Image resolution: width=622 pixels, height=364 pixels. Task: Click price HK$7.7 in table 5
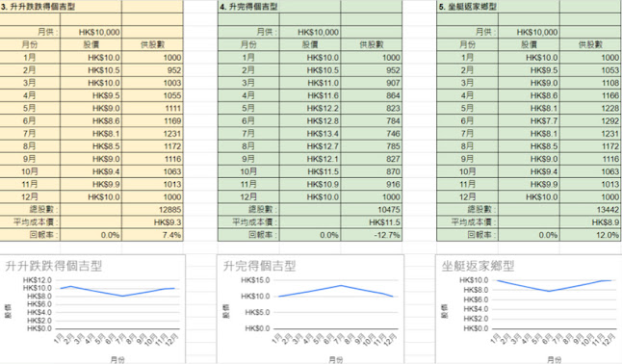point(530,121)
